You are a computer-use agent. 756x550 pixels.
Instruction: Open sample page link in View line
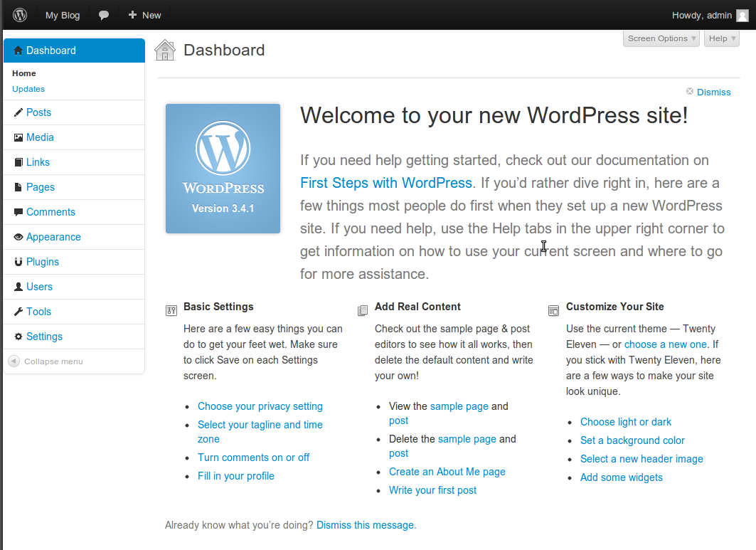pos(459,406)
